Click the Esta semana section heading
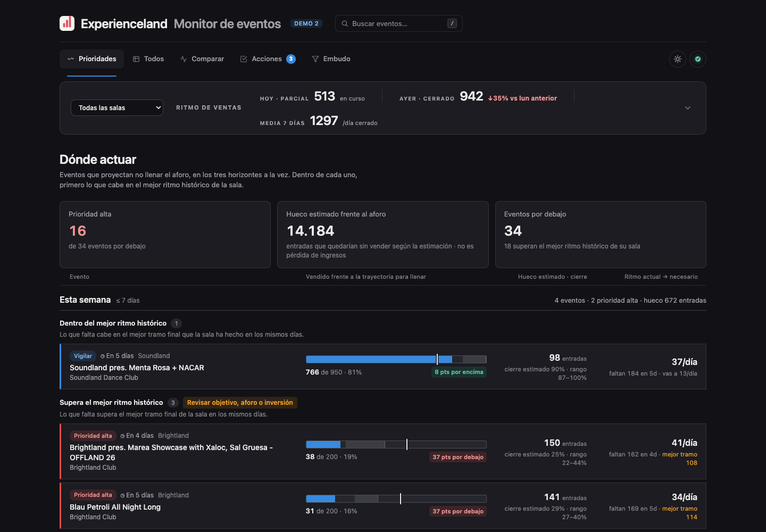The width and height of the screenshot is (766, 532). [85, 300]
